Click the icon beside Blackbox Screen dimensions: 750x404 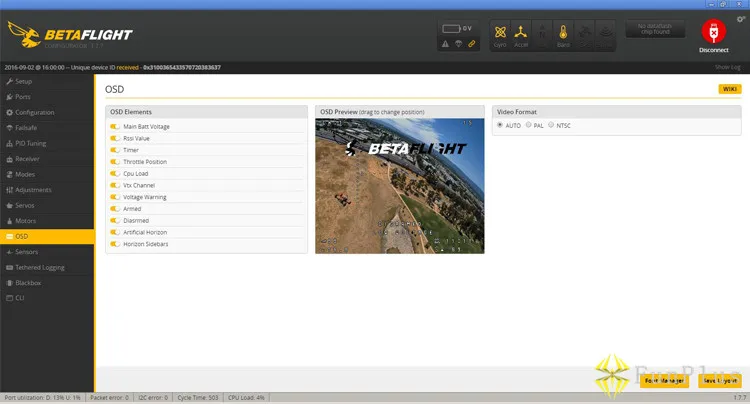(10, 283)
